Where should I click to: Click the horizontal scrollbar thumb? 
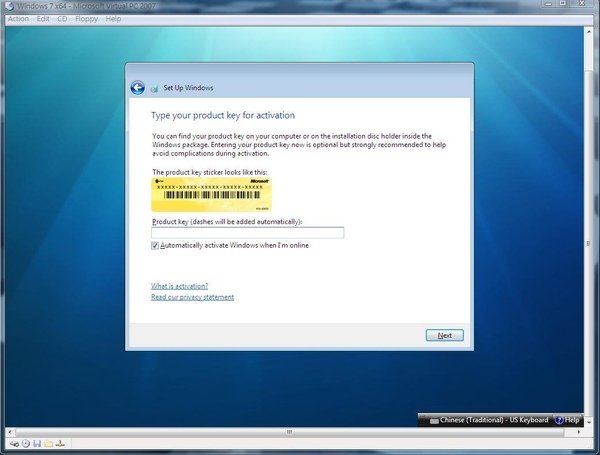coord(289,432)
